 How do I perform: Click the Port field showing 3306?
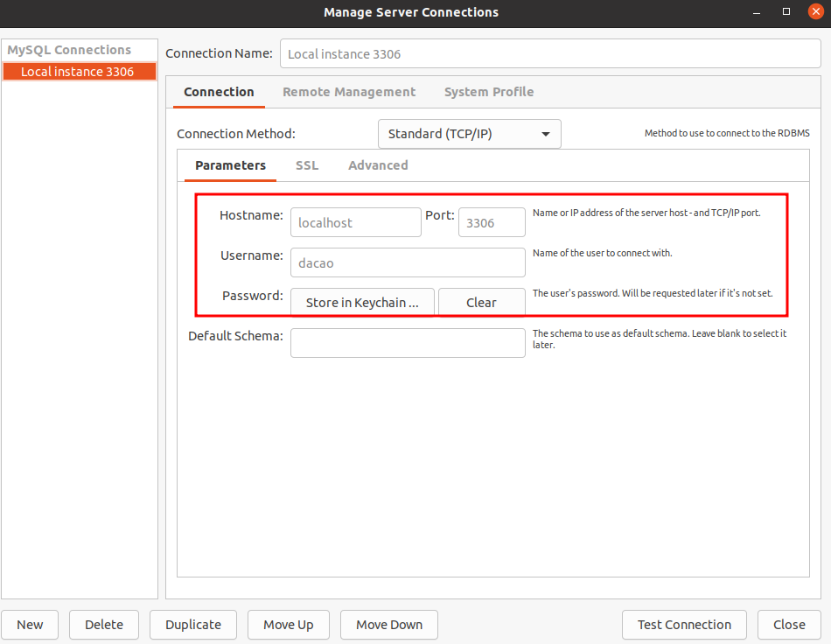[492, 222]
